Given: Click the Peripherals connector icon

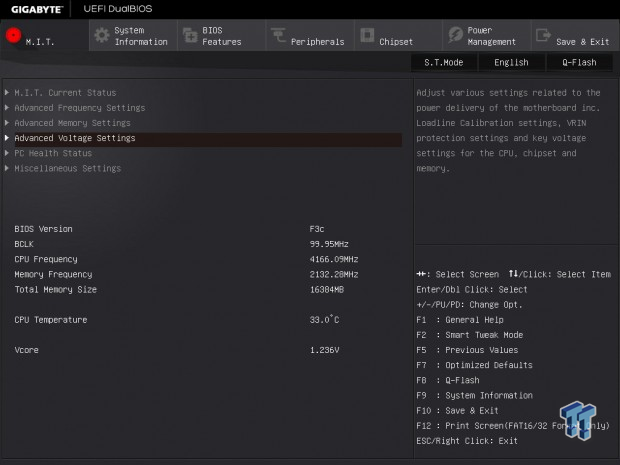Looking at the screenshot, I should pos(278,34).
